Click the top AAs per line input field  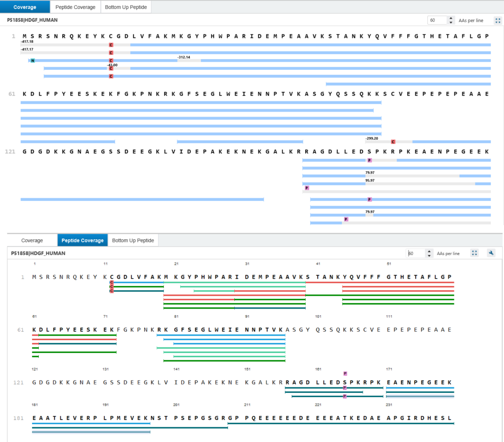(x=437, y=20)
